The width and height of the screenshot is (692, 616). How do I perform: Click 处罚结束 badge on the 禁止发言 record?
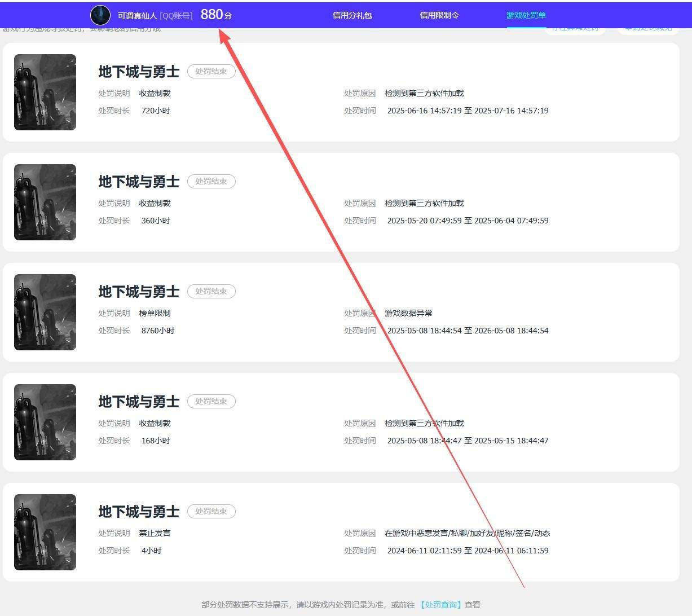pyautogui.click(x=211, y=511)
